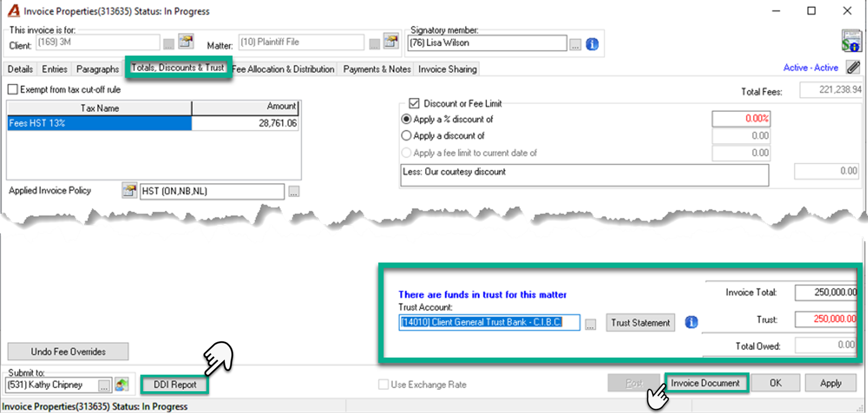This screenshot has height=414, width=868.
Task: Open the Invoice Sharing tab
Action: click(447, 69)
